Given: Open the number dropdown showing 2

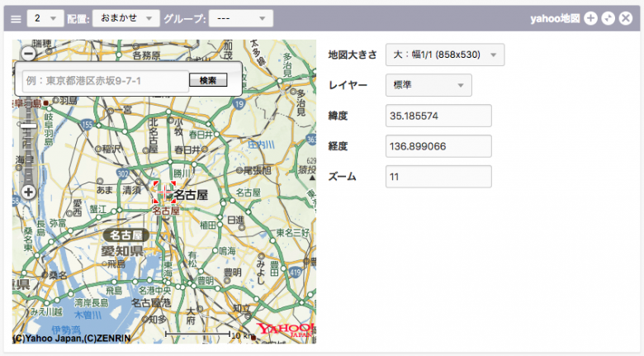Looking at the screenshot, I should point(45,17).
